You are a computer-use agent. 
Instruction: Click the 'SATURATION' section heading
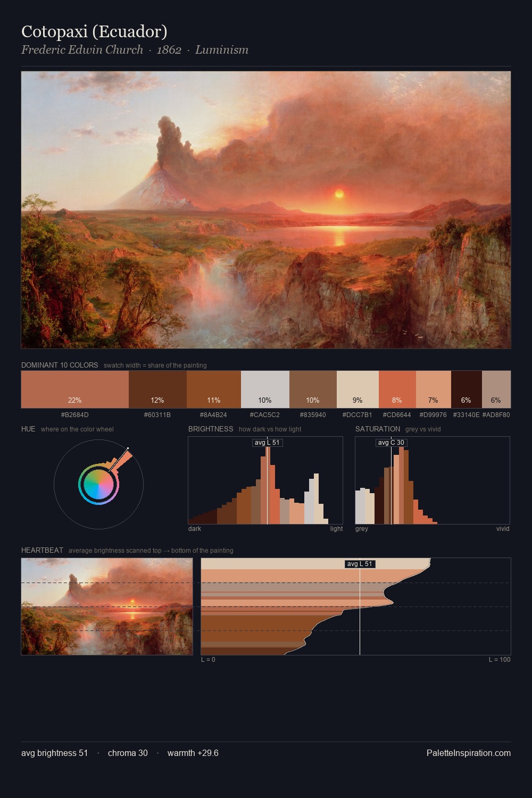[x=378, y=429]
